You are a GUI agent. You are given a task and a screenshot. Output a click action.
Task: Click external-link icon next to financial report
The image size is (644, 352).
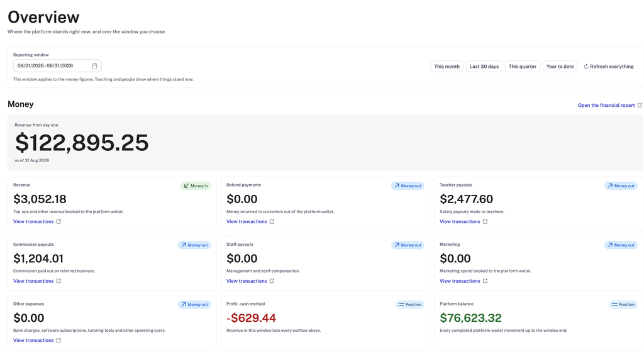pyautogui.click(x=640, y=106)
